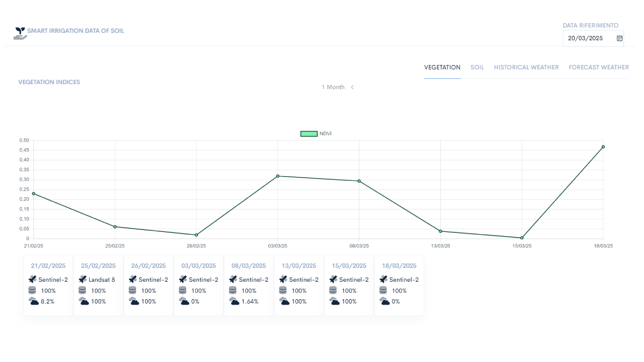Click satellite icon on 21/02/2025 card

[x=33, y=279]
